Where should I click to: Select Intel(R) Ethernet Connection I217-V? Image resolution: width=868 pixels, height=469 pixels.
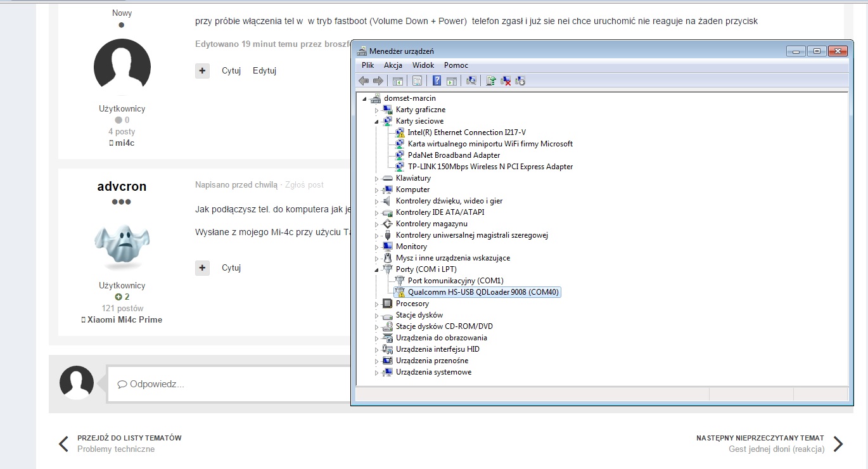466,132
